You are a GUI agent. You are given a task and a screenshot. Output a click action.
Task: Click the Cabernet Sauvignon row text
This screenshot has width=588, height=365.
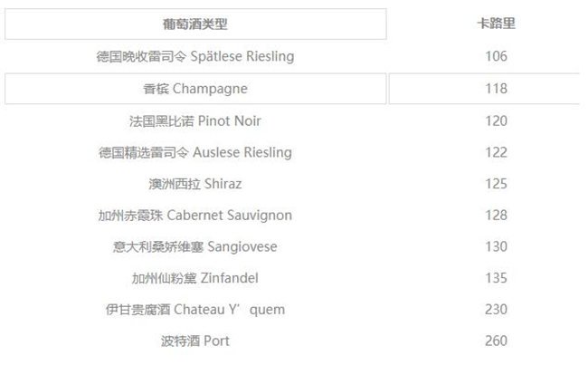195,216
